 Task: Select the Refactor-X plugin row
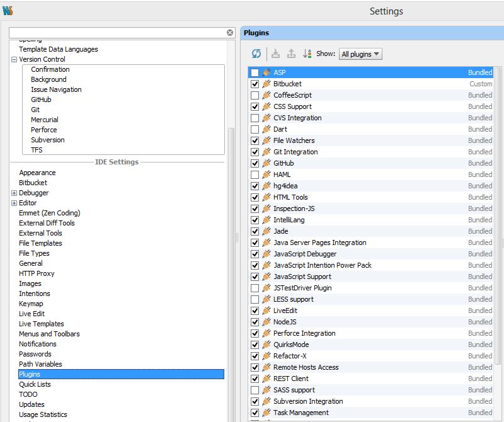click(x=371, y=356)
